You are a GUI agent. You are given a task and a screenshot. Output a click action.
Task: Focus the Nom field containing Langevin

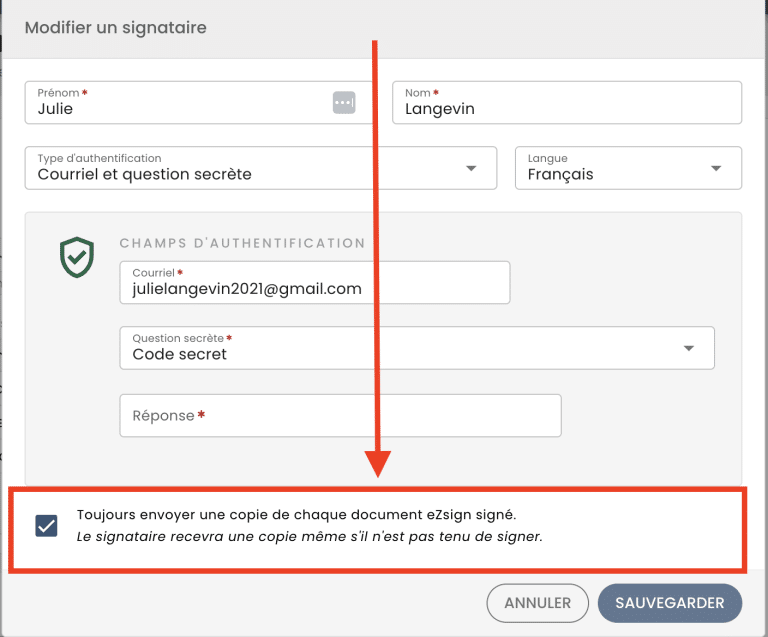click(x=567, y=102)
